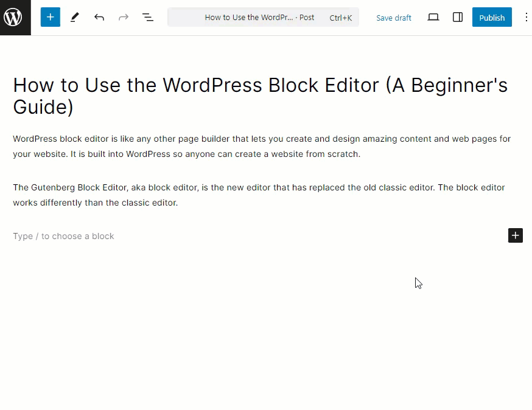The height and width of the screenshot is (410, 532).
Task: Toggle the Settings sidebar panel
Action: click(x=458, y=17)
